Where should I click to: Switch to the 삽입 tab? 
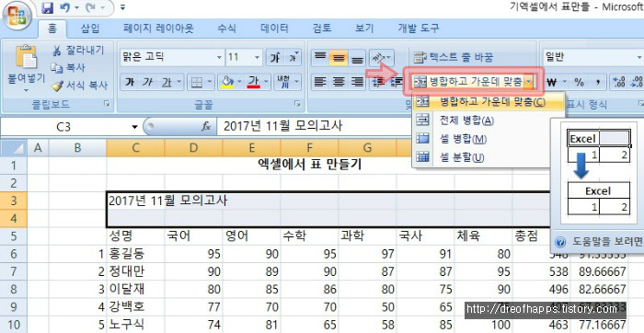click(90, 29)
